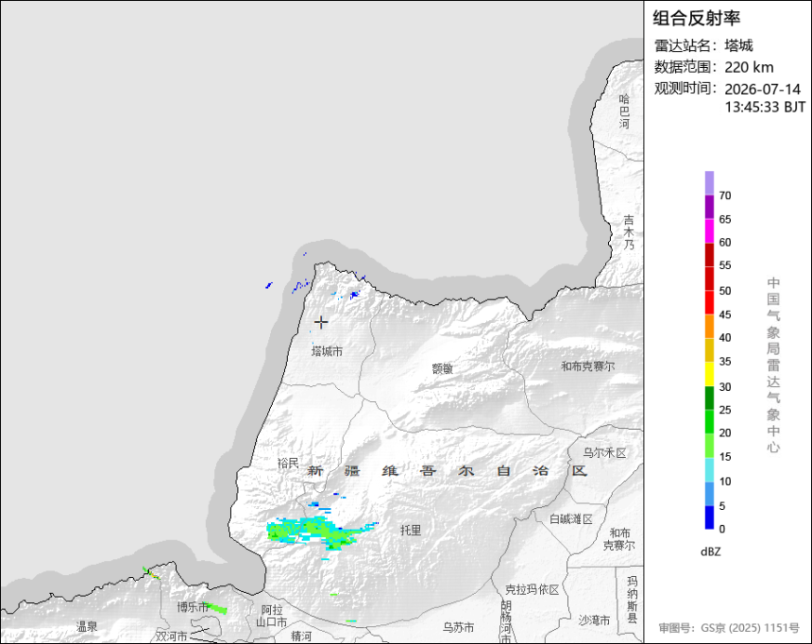Click the 克拉玛依区 label
The image size is (812, 644).
point(532,589)
